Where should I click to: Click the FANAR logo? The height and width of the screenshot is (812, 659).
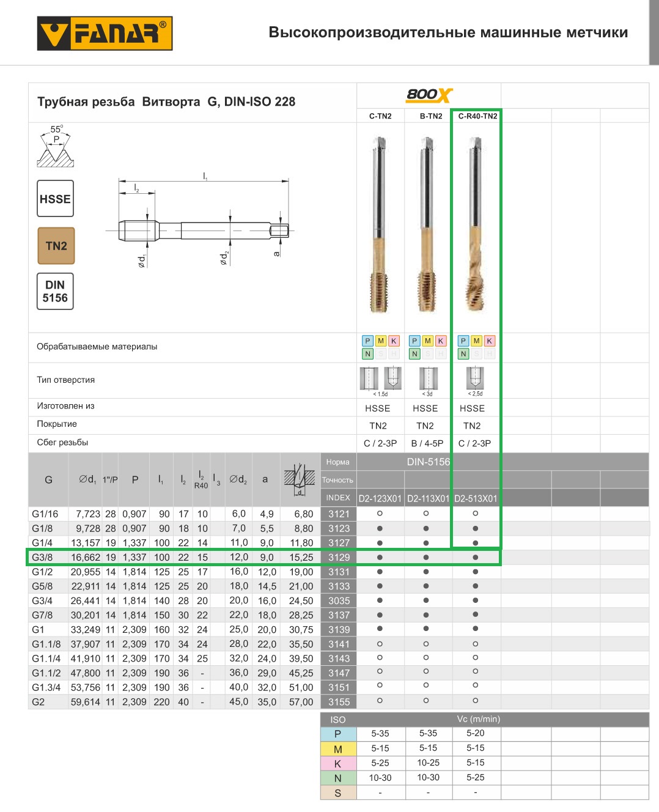tap(105, 33)
